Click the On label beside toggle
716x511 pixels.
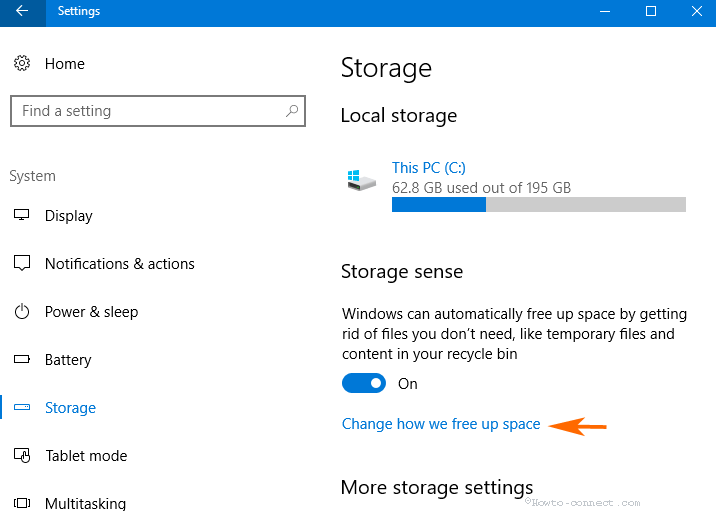408,384
